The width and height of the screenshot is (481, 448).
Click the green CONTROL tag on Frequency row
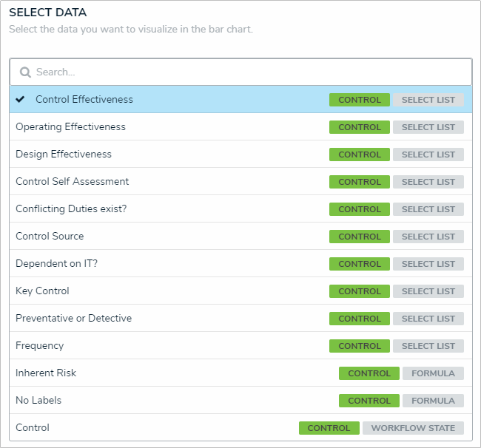point(360,346)
